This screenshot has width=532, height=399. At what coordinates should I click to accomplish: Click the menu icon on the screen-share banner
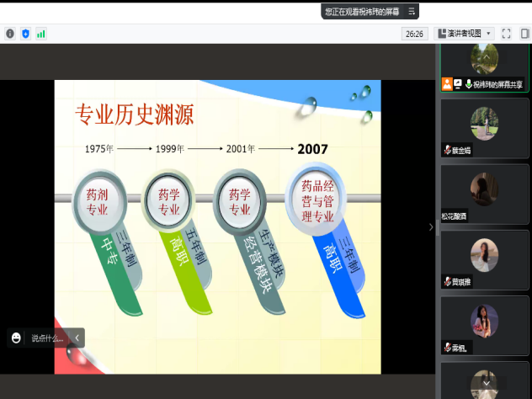point(412,11)
